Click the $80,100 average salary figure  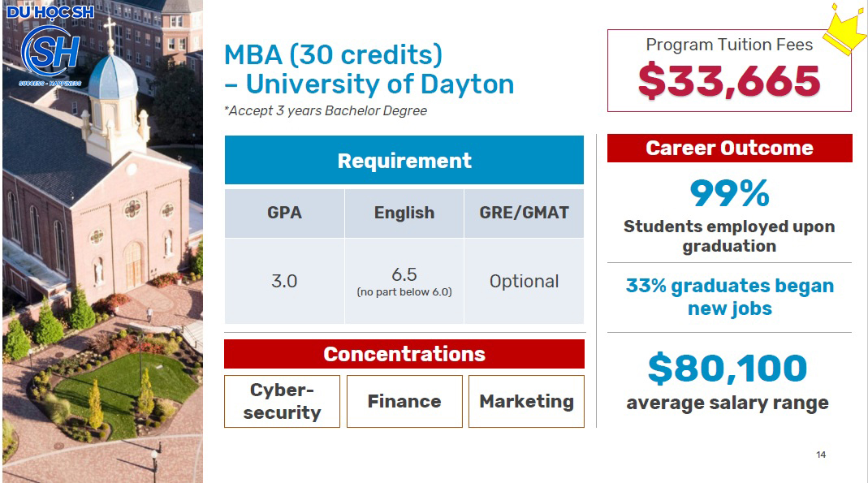[x=728, y=369]
